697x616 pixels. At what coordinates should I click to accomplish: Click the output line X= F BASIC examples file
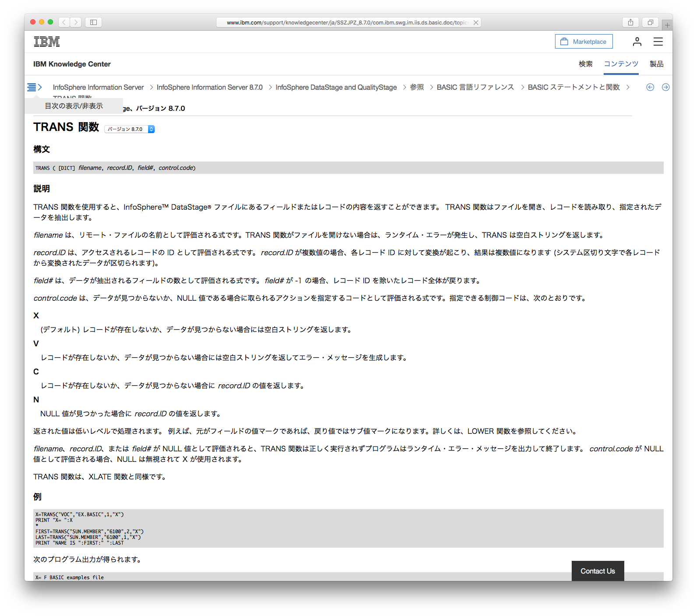[x=70, y=577]
